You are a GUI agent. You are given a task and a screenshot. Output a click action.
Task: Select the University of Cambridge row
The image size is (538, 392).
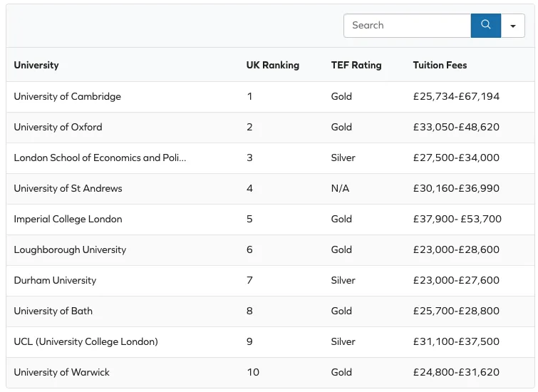tap(68, 96)
